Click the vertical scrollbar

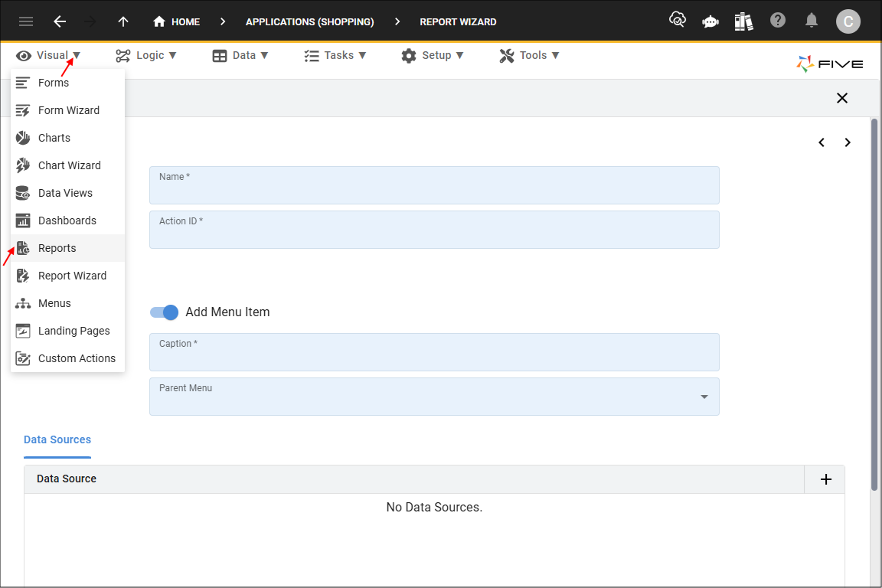pos(874,304)
